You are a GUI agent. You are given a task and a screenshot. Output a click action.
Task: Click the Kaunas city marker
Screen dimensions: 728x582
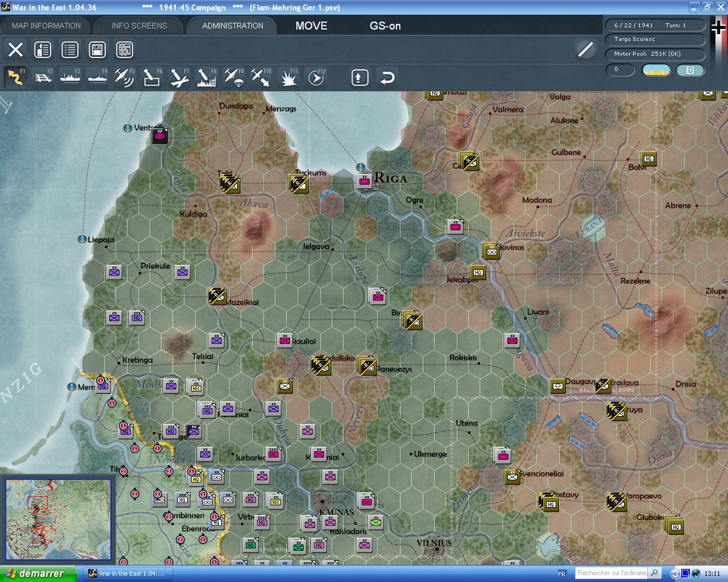322,502
